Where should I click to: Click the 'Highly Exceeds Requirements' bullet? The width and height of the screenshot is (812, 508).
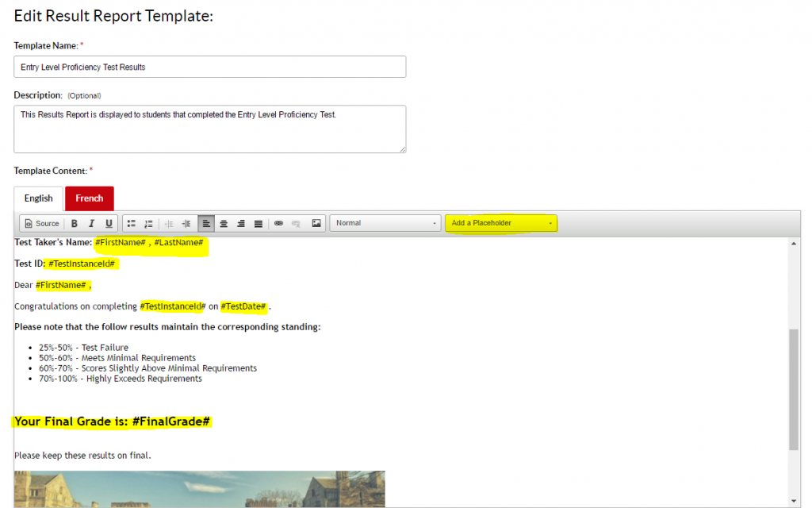point(121,379)
